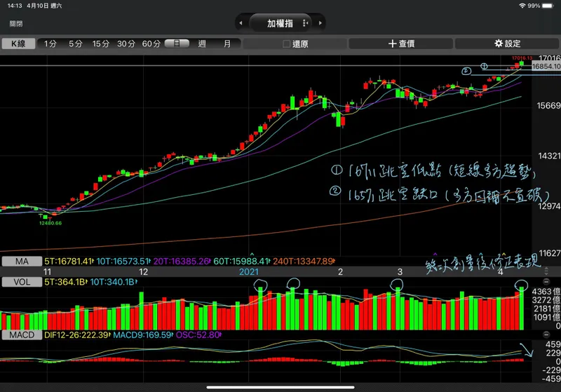Viewport: 561px width, 392px height.
Task: Tap the 2181 億 volume axis label
Action: pos(546,309)
